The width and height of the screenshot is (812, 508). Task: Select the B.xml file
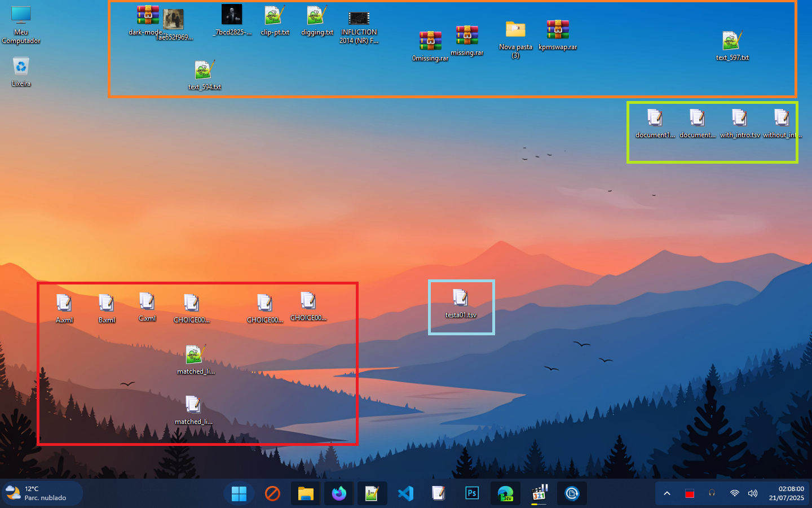pos(107,308)
